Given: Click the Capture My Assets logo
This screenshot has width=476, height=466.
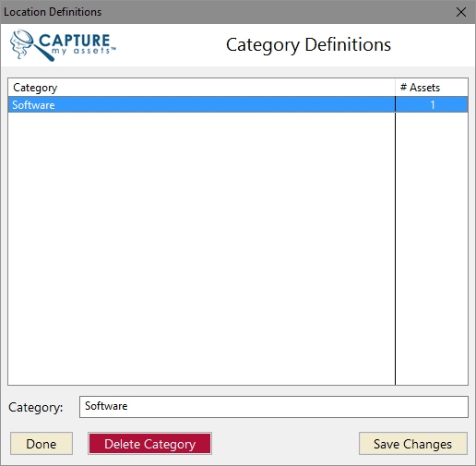Looking at the screenshot, I should [x=63, y=45].
